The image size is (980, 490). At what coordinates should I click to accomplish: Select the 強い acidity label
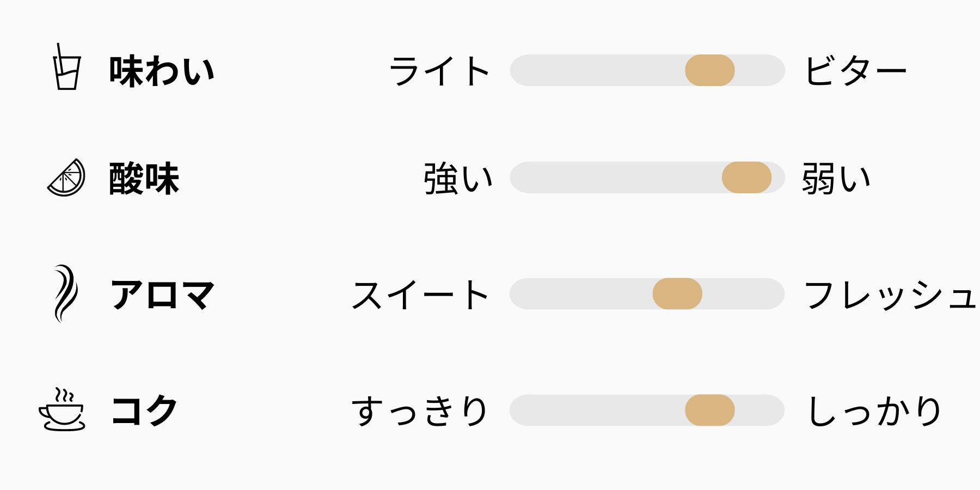click(x=458, y=179)
